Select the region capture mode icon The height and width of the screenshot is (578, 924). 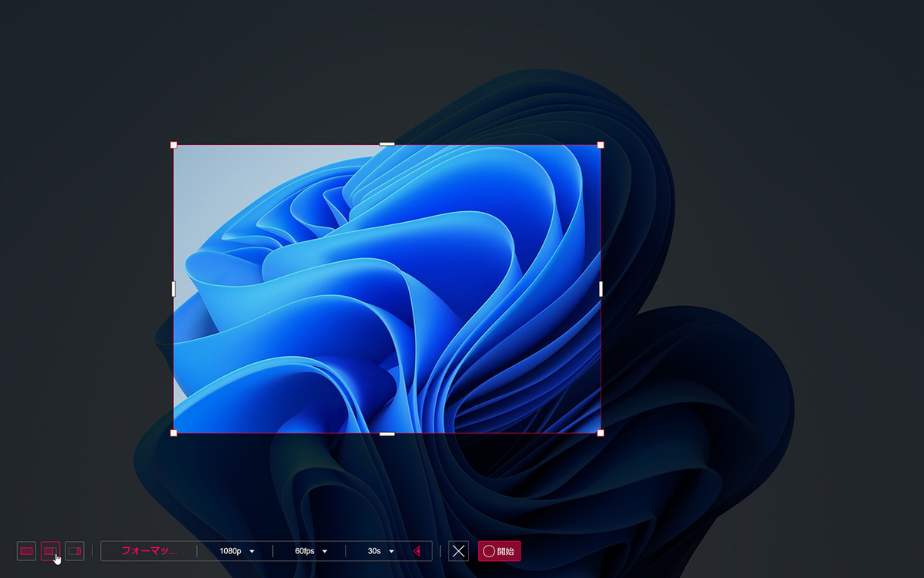coord(50,551)
